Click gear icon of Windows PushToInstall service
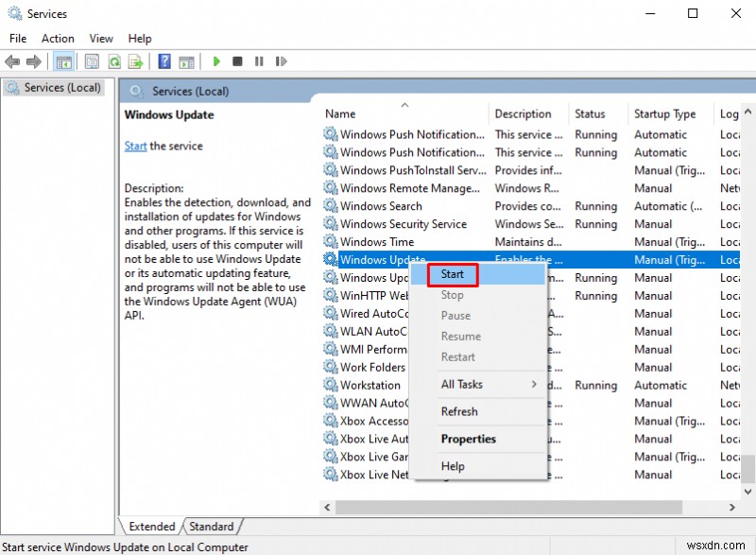The image size is (756, 555). point(330,170)
